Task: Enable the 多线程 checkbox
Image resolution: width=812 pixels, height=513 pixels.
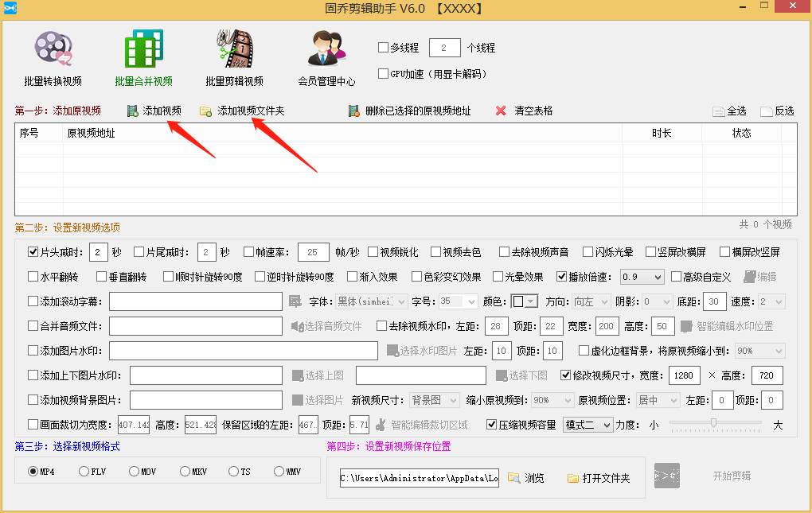Action: pos(383,48)
